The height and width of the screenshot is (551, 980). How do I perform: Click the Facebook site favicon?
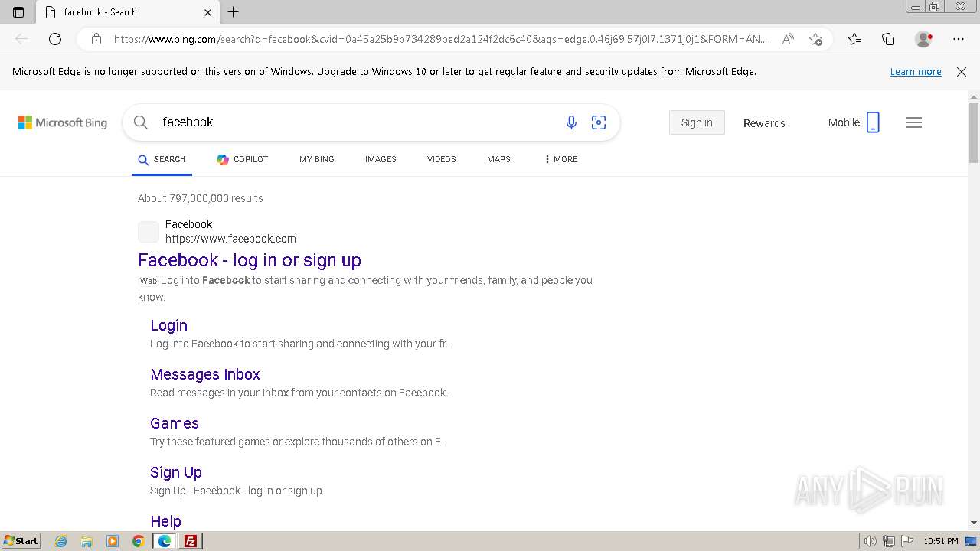pyautogui.click(x=149, y=232)
